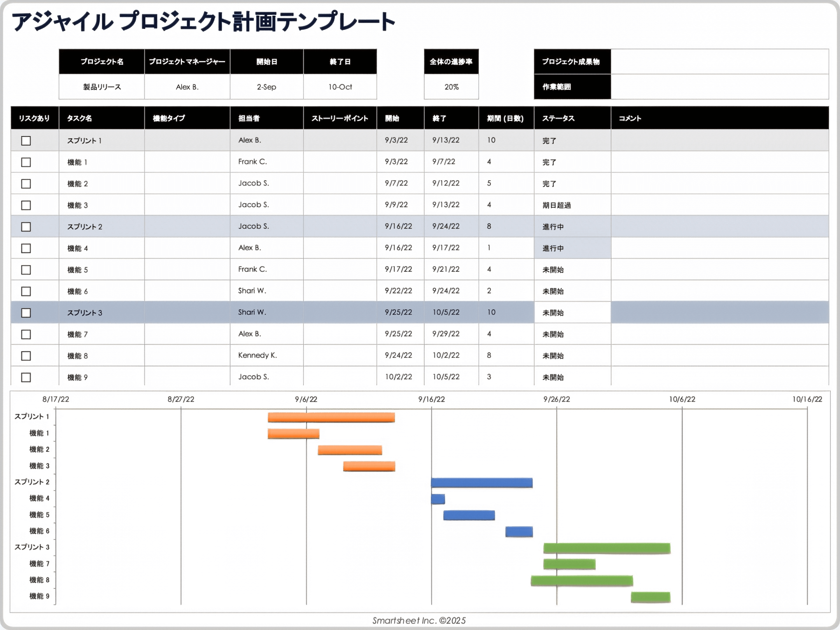840x630 pixels.
Task: Click the タスク名 column header
Action: (101, 118)
